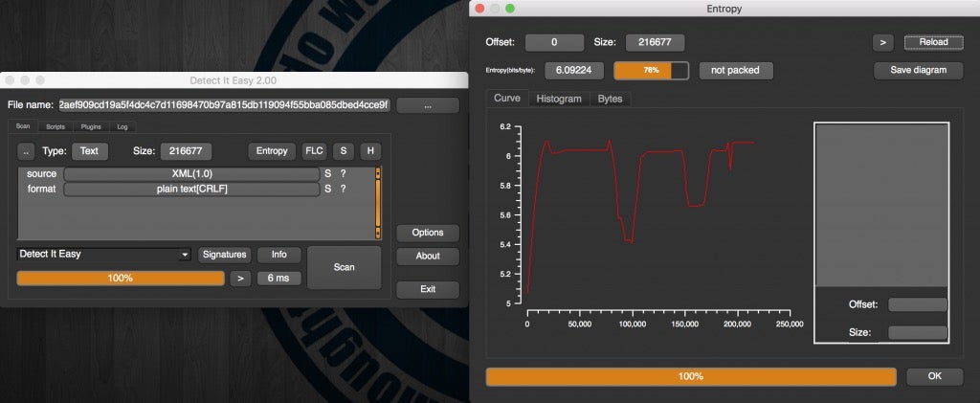The height and width of the screenshot is (403, 980).
Task: Click the S strings button beside FLC
Action: 343,151
